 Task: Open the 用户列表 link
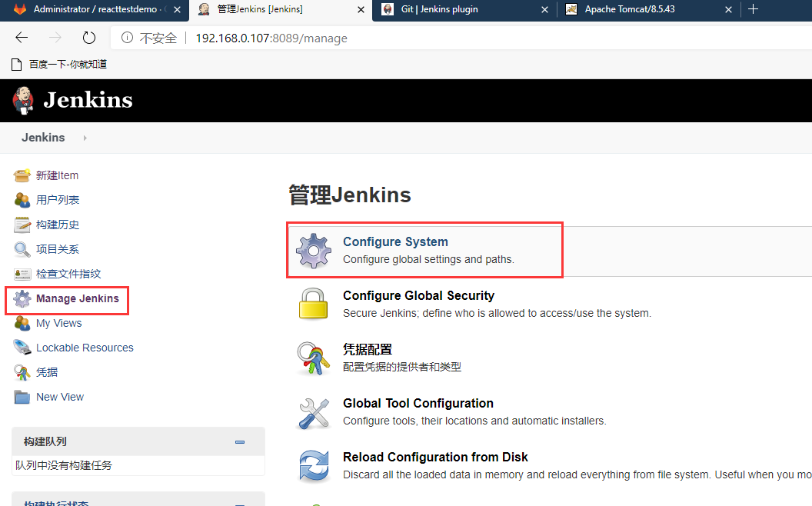click(58, 200)
